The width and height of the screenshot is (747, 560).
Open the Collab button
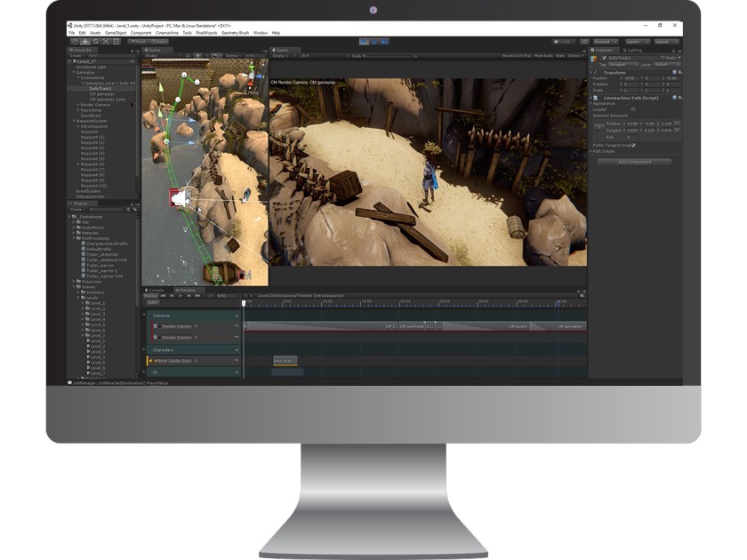coord(564,42)
